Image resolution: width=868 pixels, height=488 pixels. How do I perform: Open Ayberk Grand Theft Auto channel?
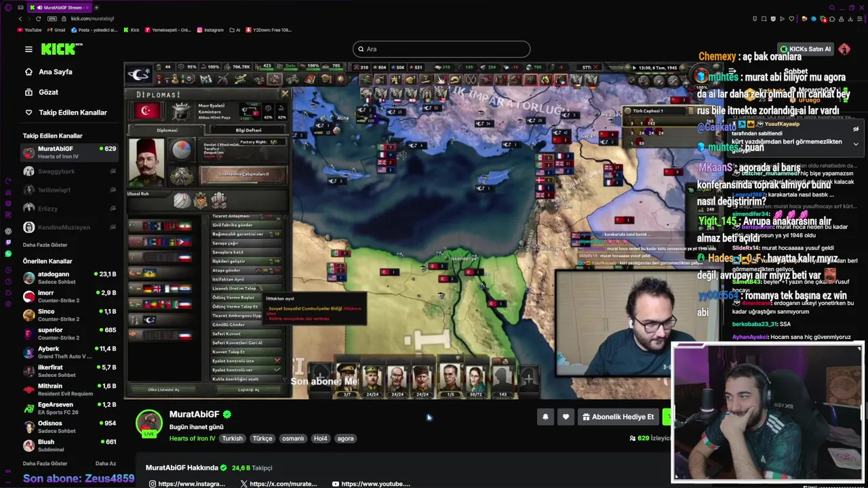tap(69, 352)
